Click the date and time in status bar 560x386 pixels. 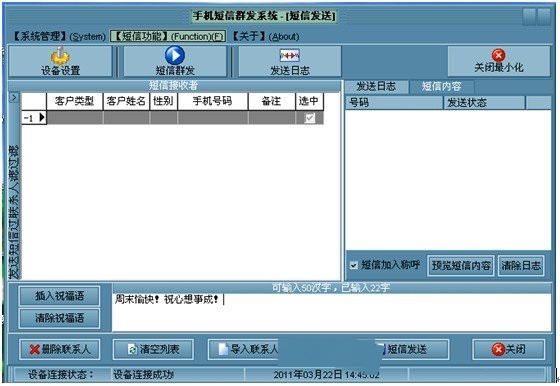pos(326,375)
